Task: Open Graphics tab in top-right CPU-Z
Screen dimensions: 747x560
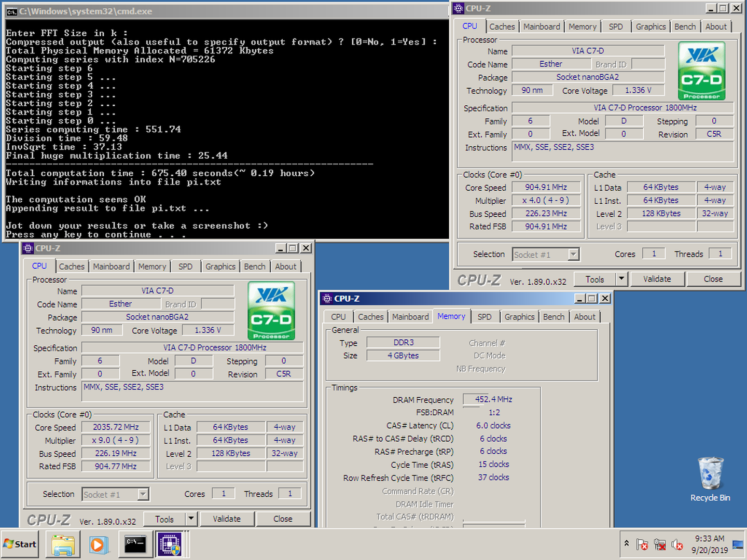Action: [x=651, y=26]
